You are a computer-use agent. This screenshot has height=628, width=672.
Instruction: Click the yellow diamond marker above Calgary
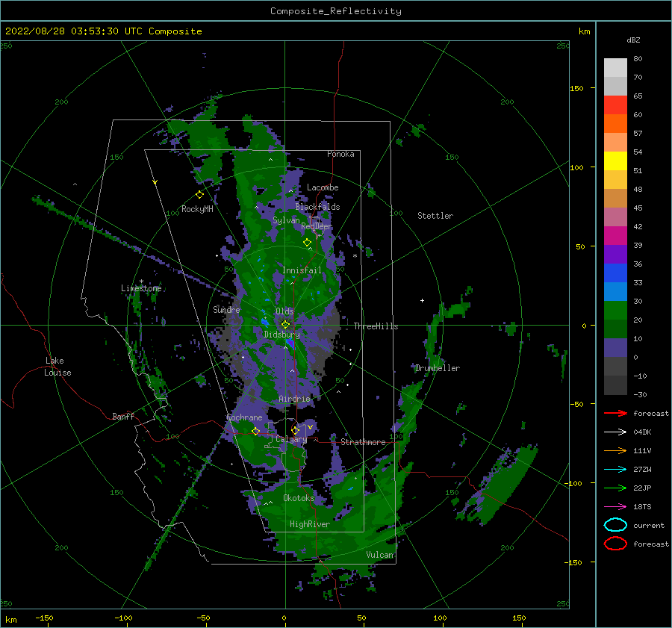click(295, 430)
